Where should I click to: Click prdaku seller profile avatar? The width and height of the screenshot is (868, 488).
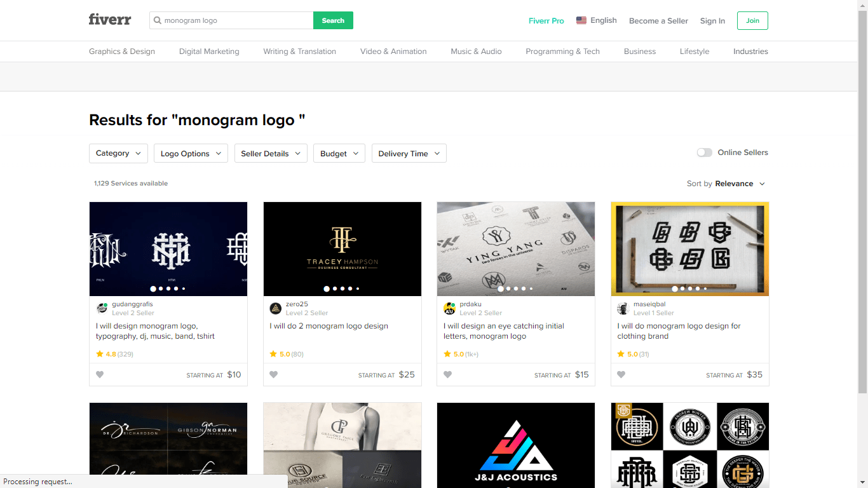click(449, 308)
